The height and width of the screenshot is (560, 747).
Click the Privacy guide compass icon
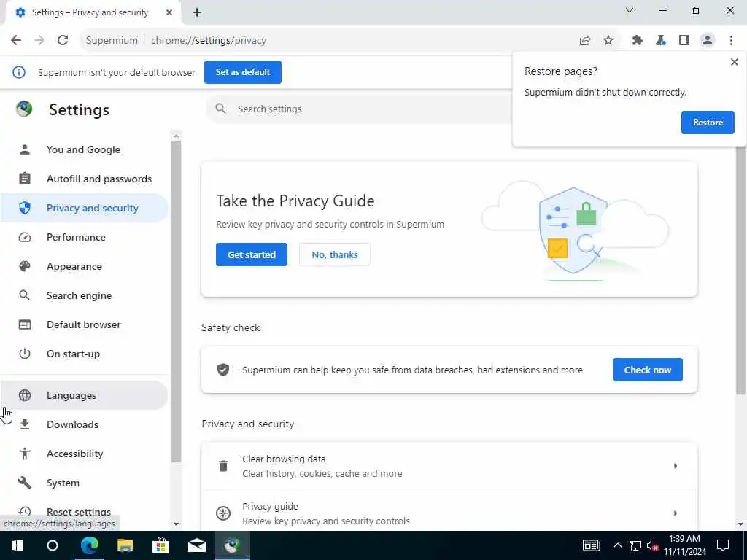coord(223,513)
